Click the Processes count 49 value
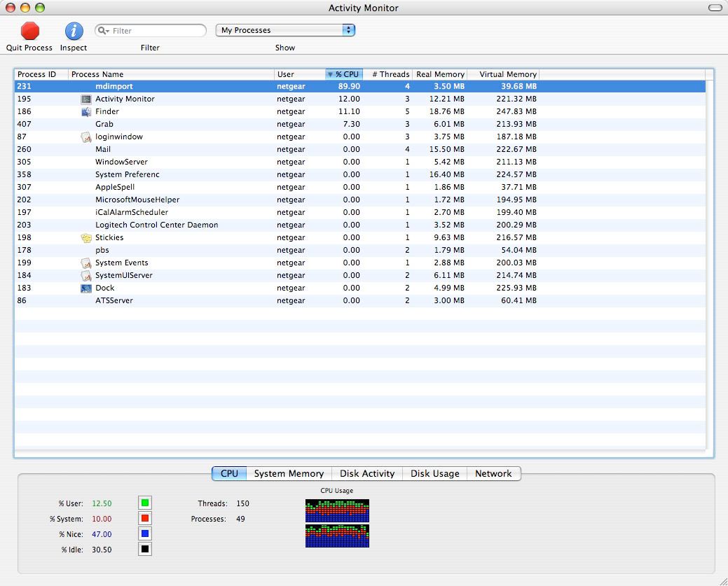 pyautogui.click(x=240, y=519)
